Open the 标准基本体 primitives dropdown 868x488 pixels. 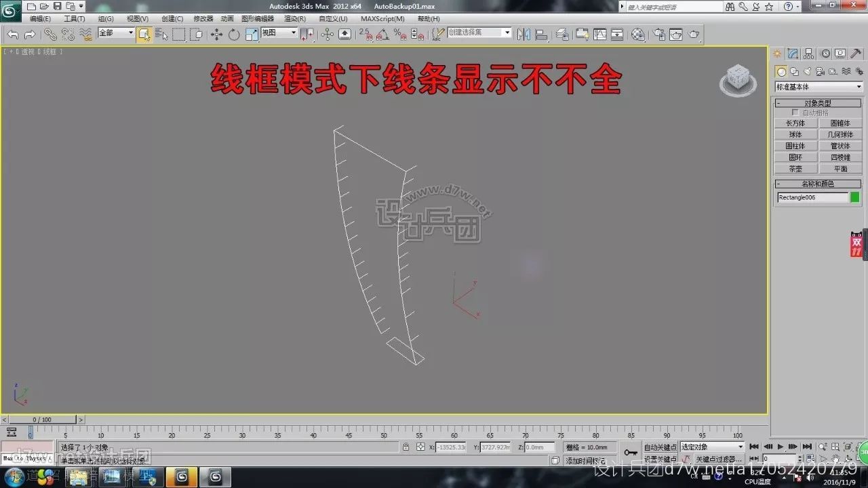[817, 87]
